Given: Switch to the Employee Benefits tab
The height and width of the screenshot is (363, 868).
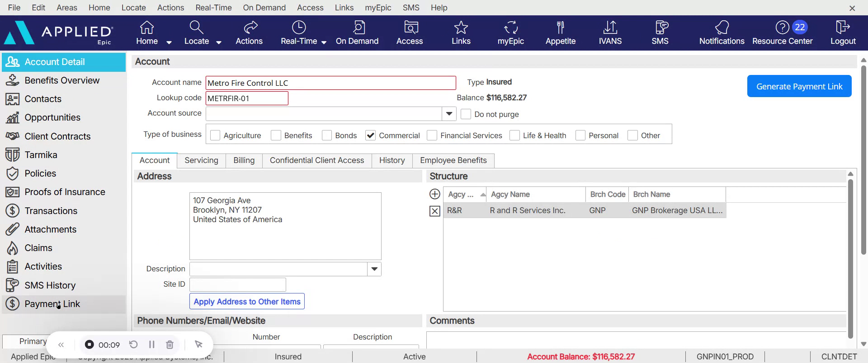Looking at the screenshot, I should [453, 160].
